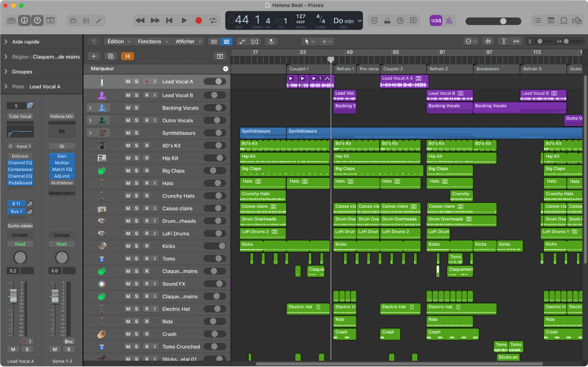Select the Couplet 2 marker in the ruler
The width and height of the screenshot is (588, 367).
[403, 69]
